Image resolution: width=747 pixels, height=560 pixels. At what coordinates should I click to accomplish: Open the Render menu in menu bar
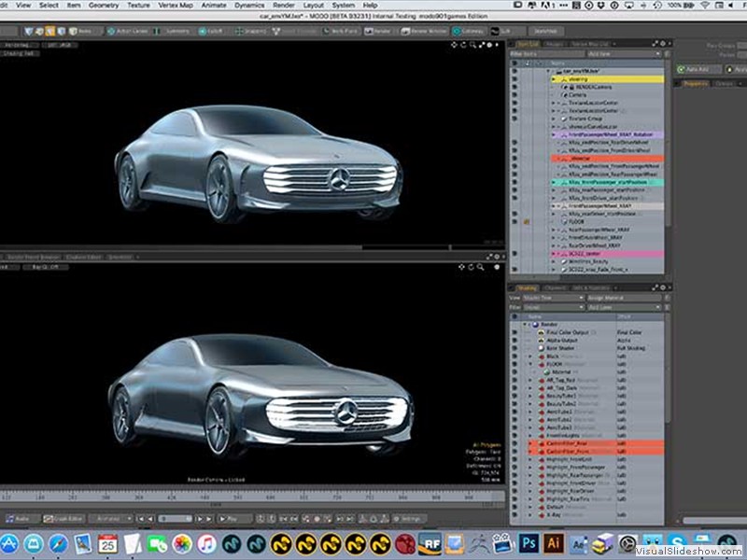pos(284,6)
